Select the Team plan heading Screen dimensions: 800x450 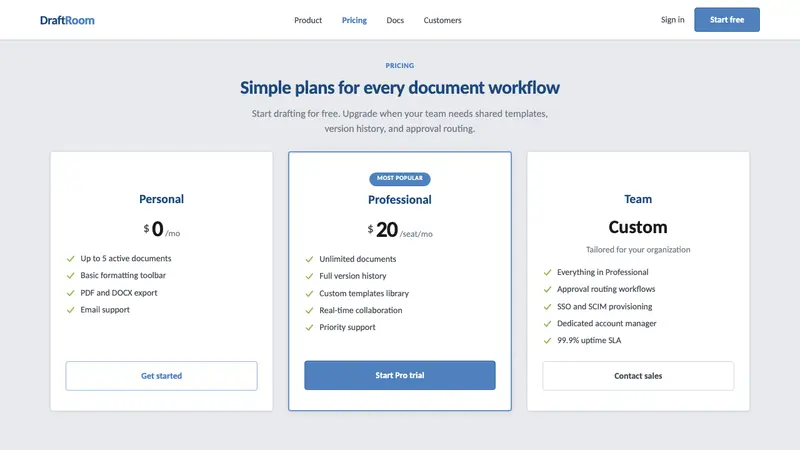click(638, 199)
